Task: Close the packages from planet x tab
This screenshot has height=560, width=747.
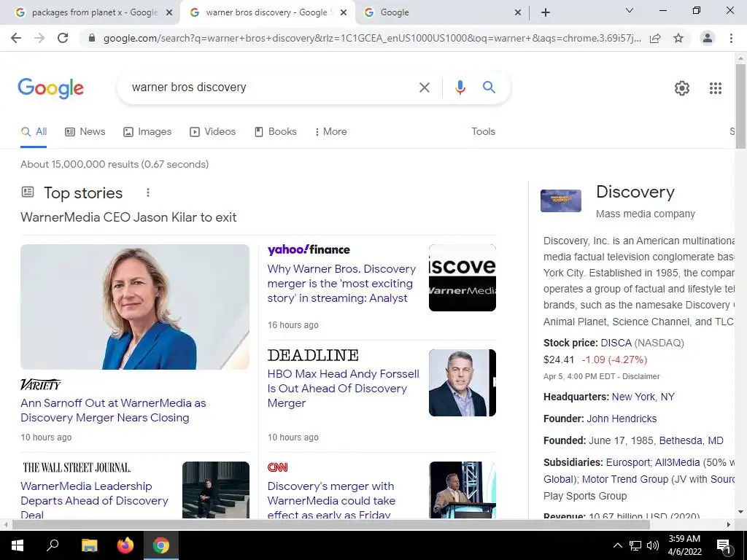Action: [169, 13]
